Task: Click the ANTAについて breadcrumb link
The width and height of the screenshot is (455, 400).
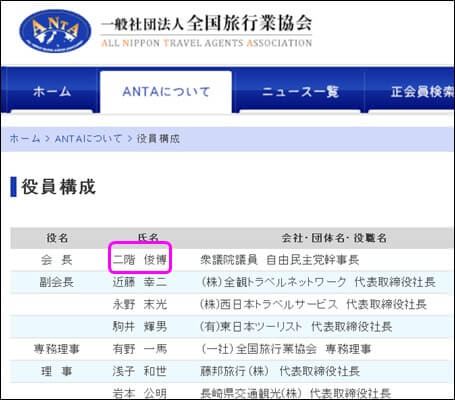Action: click(88, 139)
